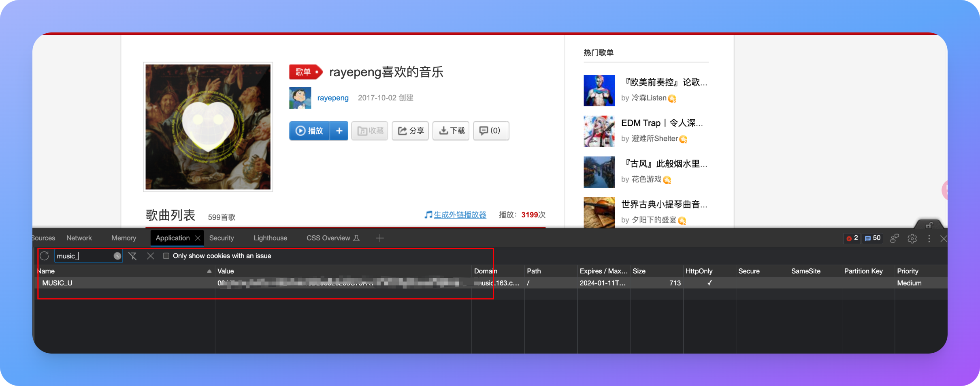The height and width of the screenshot is (386, 980).
Task: Click the 生成外链播放器 link
Action: (x=460, y=215)
